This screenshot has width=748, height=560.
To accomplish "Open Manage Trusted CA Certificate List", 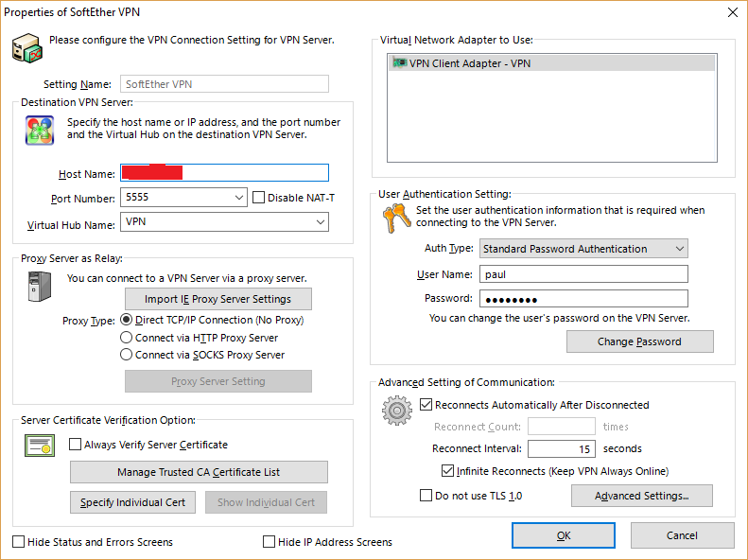I will point(199,472).
